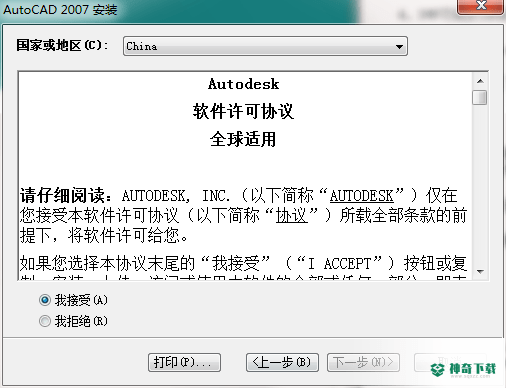Click the Autodesk title in license text

[243, 84]
